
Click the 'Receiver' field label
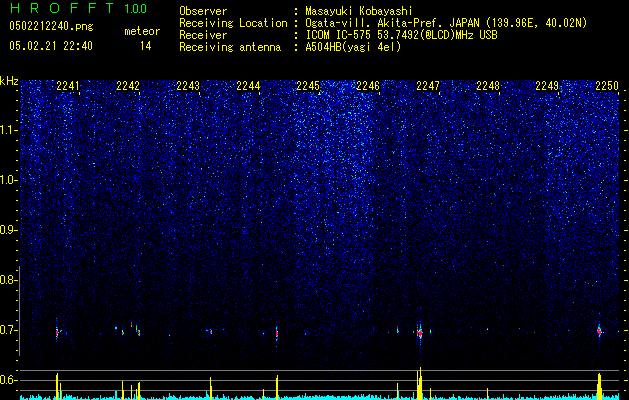203,35
